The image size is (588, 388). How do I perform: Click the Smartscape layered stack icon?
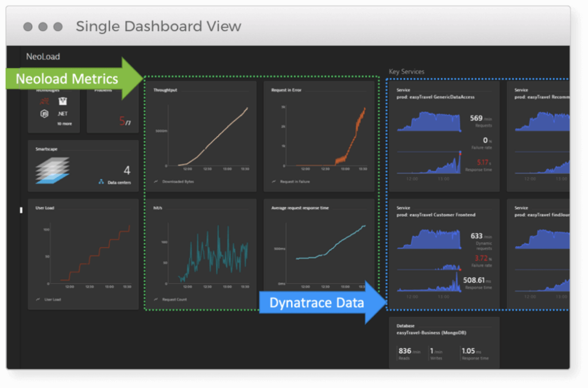tap(52, 170)
